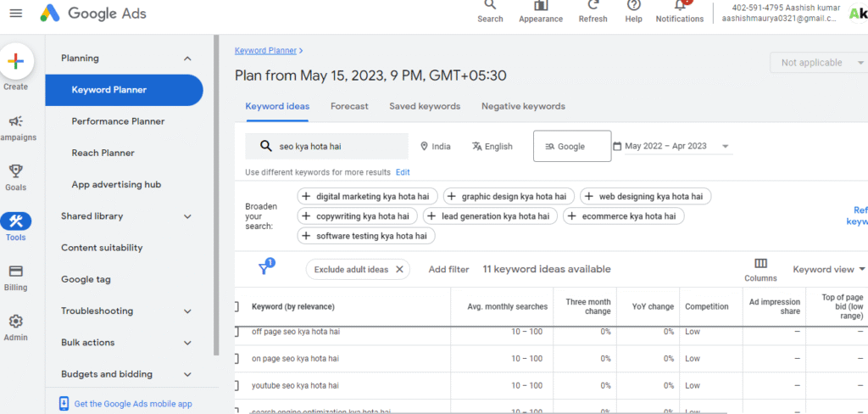Add software testing kya hota hai suggestion

pyautogui.click(x=366, y=236)
